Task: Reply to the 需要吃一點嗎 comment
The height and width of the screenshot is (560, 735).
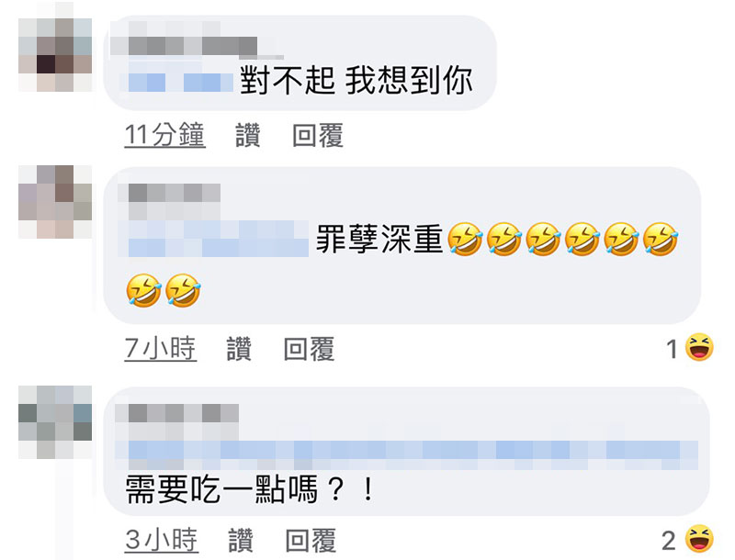Action: [311, 540]
